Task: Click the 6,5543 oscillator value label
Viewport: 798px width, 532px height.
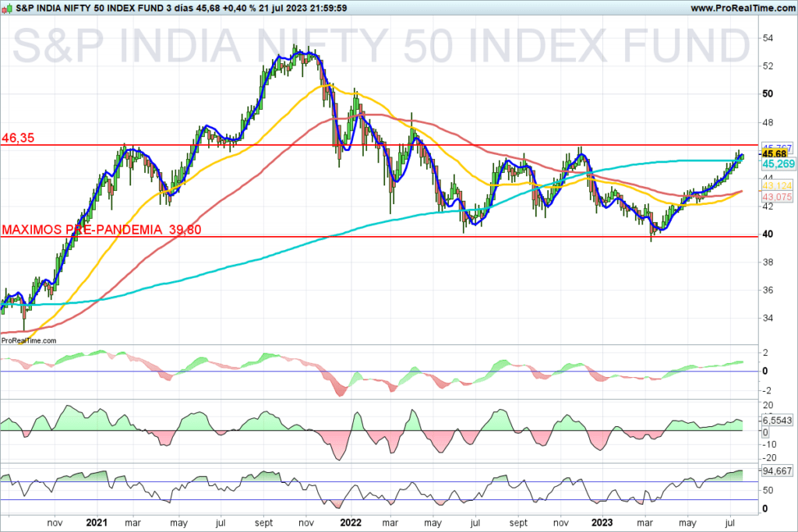Action: coord(777,420)
